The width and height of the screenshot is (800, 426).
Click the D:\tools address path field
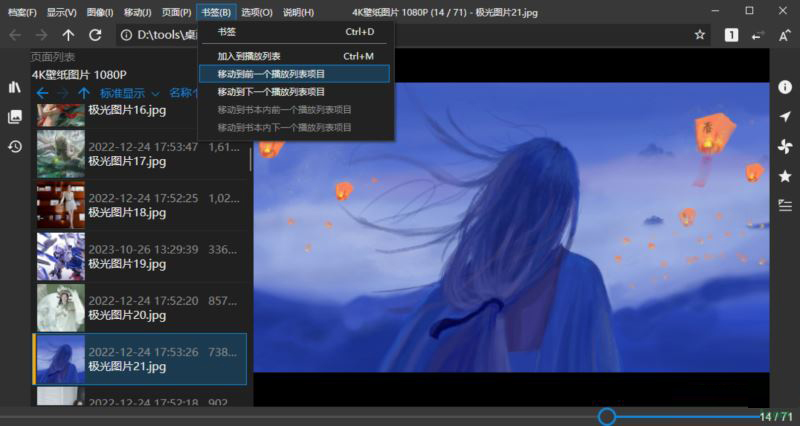(166, 35)
